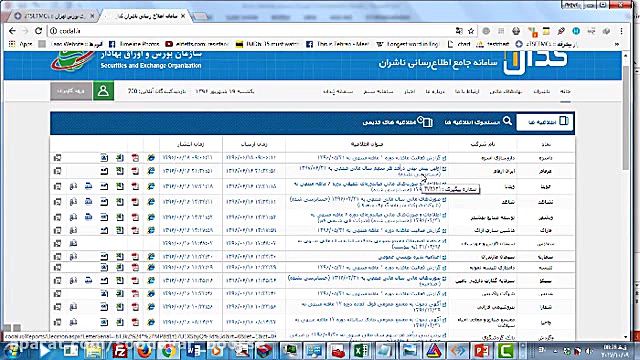Bookmark the page with the star icon
Image resolution: width=640 pixels, height=360 pixels.
(x=471, y=31)
